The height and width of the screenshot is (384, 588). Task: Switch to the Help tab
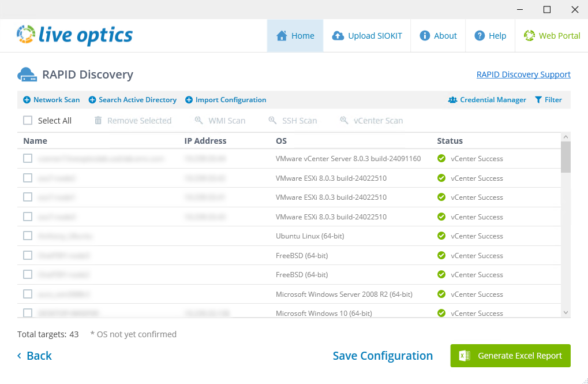490,35
